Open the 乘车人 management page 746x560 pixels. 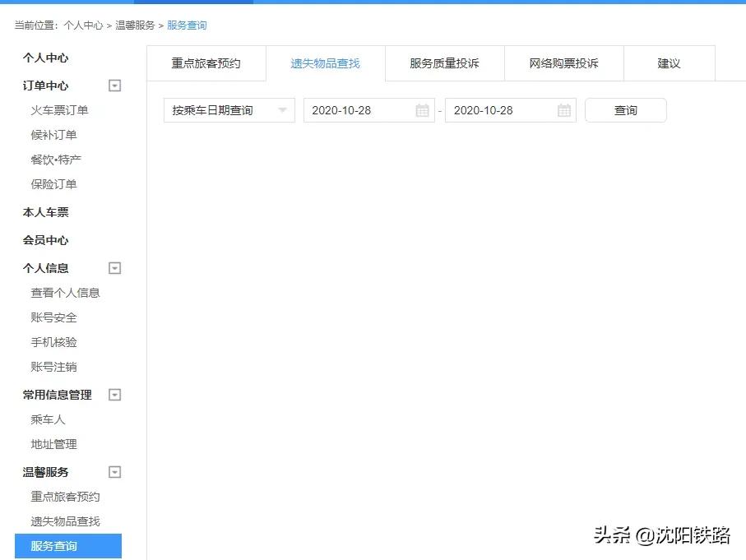[x=48, y=419]
